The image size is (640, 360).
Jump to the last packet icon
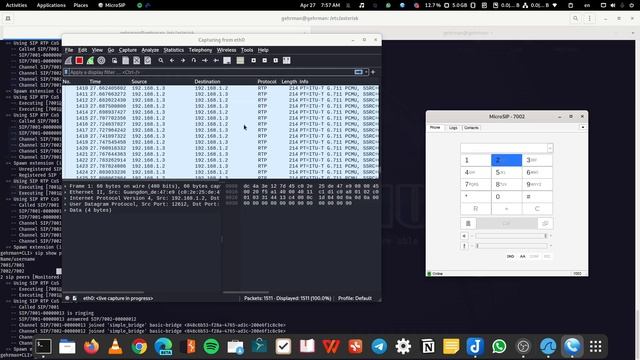[216, 60]
